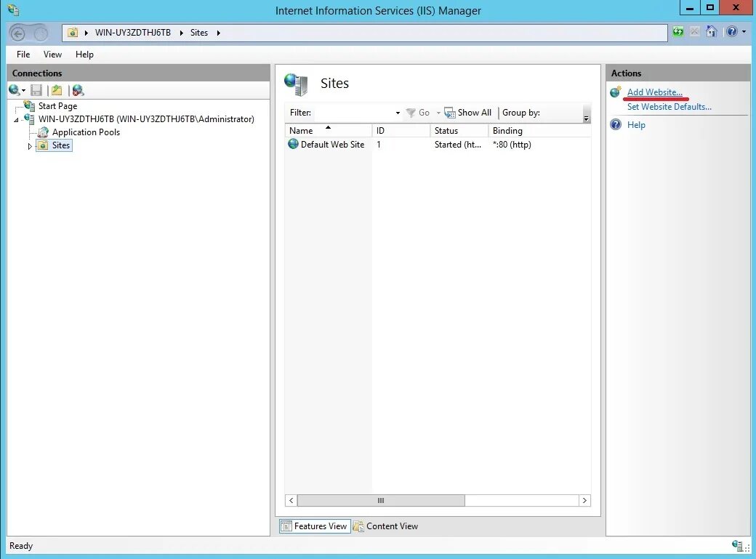Viewport: 756px width, 559px height.
Task: Click the horizontal scrollbar thumb
Action: 381,501
